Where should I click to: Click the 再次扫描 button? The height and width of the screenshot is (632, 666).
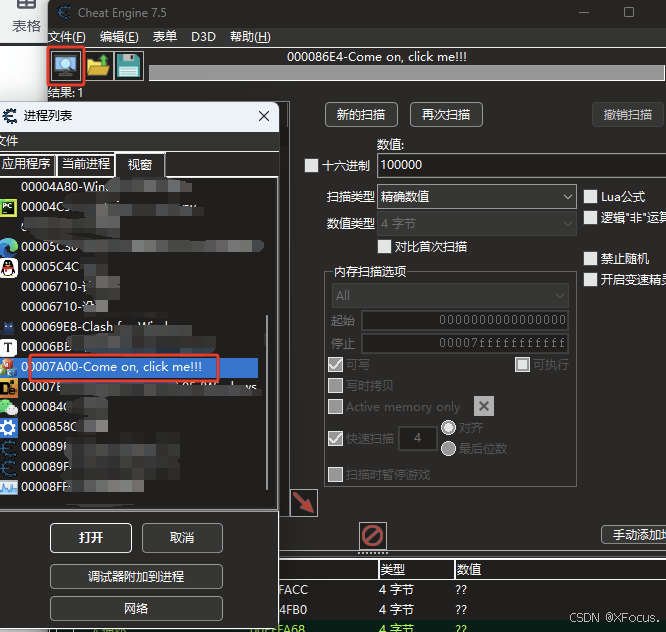446,115
